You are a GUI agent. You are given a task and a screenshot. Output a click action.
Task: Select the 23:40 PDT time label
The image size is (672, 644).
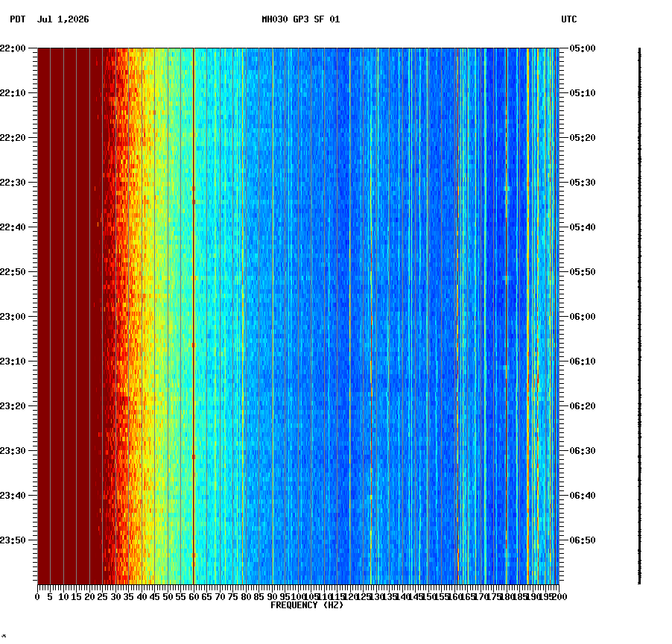pos(13,496)
